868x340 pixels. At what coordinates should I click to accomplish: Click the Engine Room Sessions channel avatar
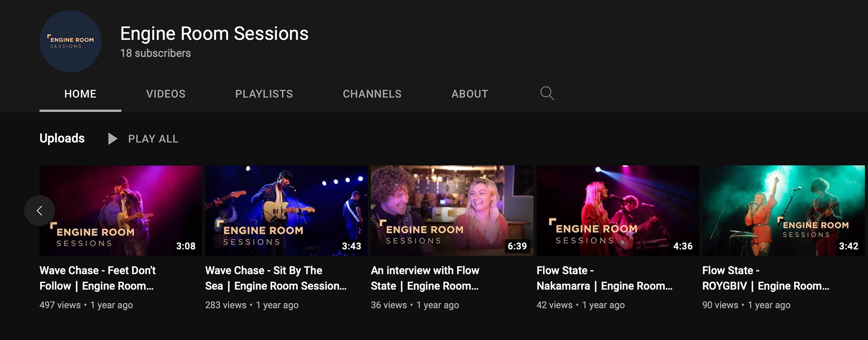pos(71,42)
